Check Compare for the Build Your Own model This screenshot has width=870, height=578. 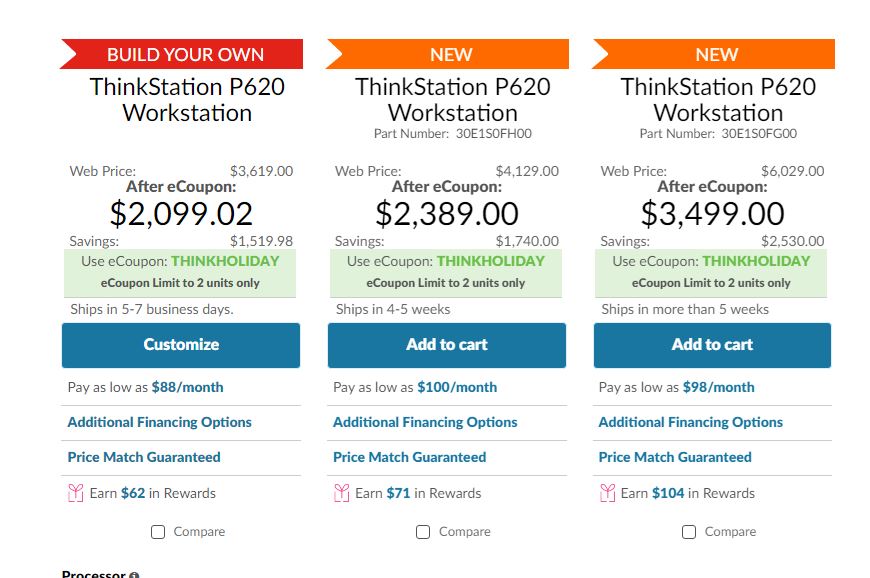pyautogui.click(x=158, y=532)
